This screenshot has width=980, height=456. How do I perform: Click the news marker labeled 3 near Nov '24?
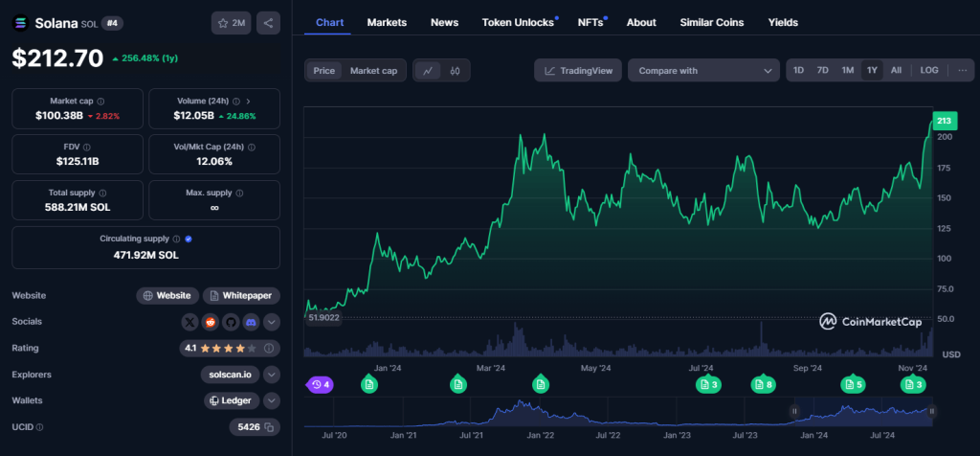(913, 383)
